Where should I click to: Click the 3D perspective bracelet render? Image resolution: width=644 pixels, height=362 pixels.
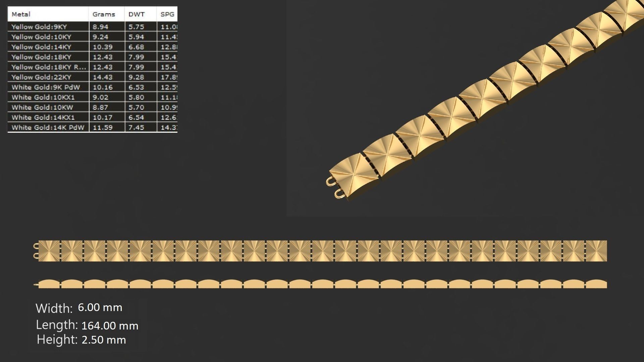point(485,101)
